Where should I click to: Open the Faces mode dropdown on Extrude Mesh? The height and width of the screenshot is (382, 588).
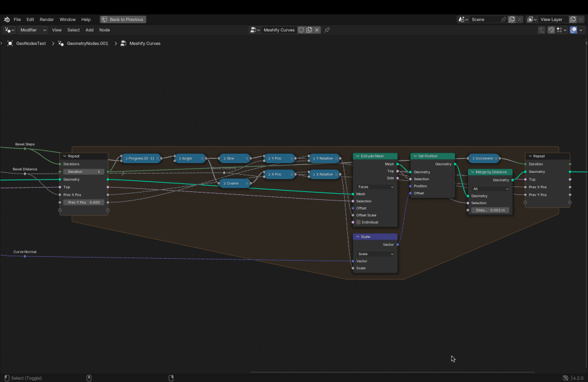point(375,186)
